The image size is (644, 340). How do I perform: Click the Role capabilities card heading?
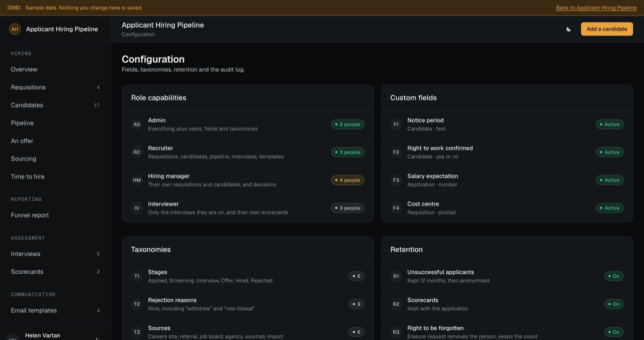pyautogui.click(x=159, y=98)
